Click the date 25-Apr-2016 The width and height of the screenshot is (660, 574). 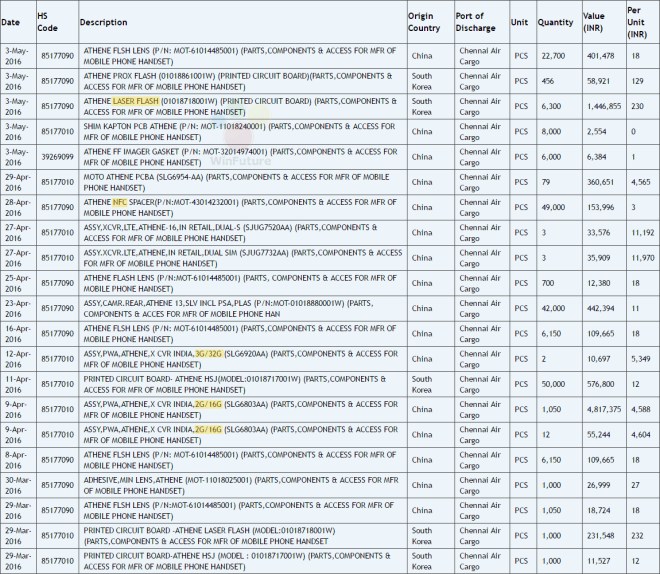pyautogui.click(x=18, y=283)
